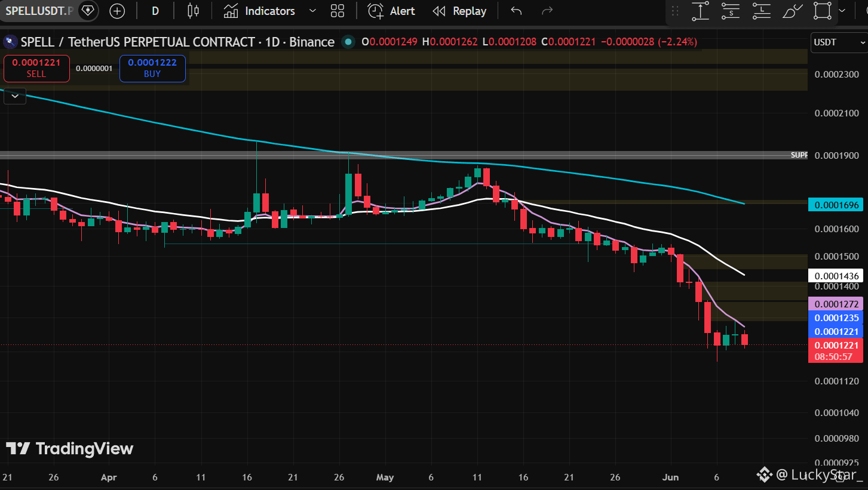
Task: Click the high value H0.0001262
Action: pyautogui.click(x=450, y=42)
